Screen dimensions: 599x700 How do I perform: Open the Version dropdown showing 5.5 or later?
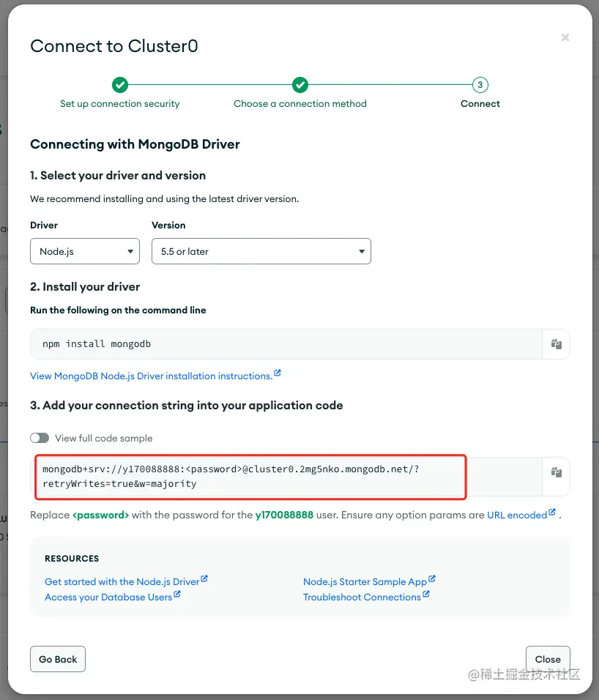261,251
